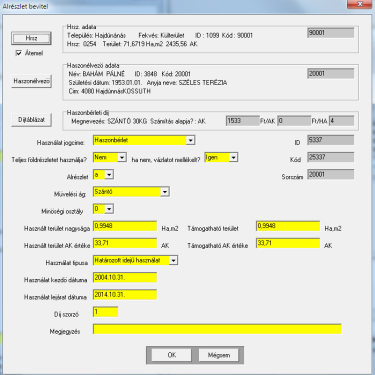Screen dimensions: 375x375
Task: Click the text 'Megnevezés: SZÁNTÓ 30KG'
Action: pos(109,121)
